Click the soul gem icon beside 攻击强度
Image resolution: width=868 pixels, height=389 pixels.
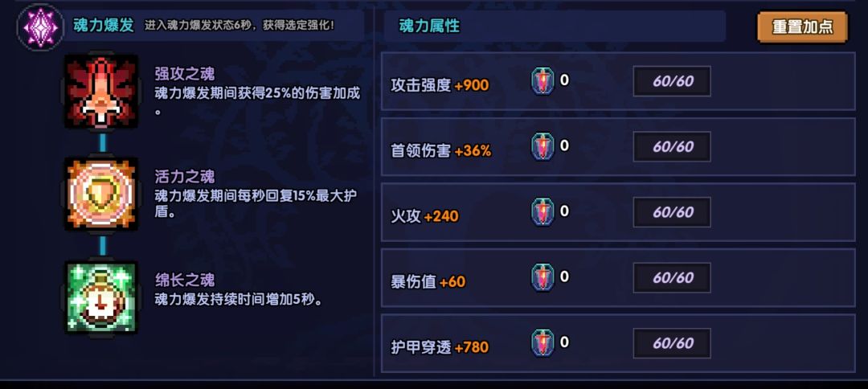[x=542, y=82]
